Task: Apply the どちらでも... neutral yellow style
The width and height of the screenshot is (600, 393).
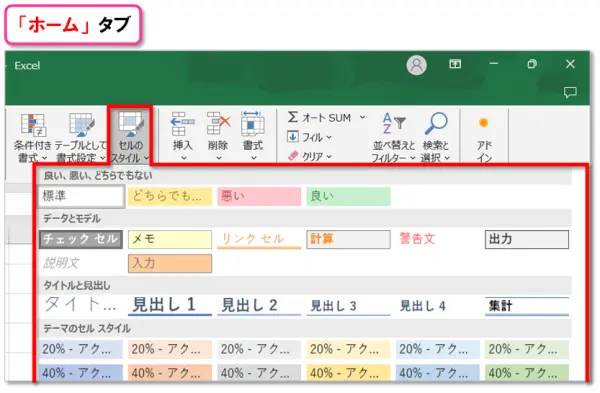Action: pyautogui.click(x=170, y=196)
